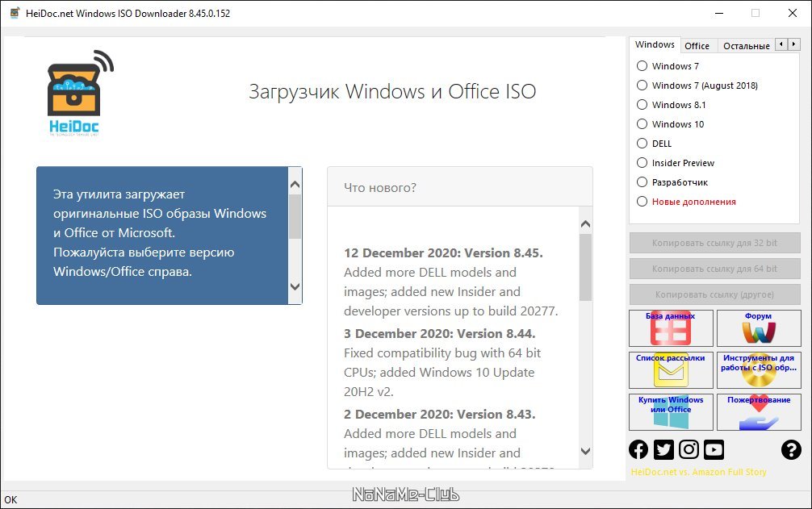Open Купить Windows или Office button
812x509 pixels.
[671, 412]
